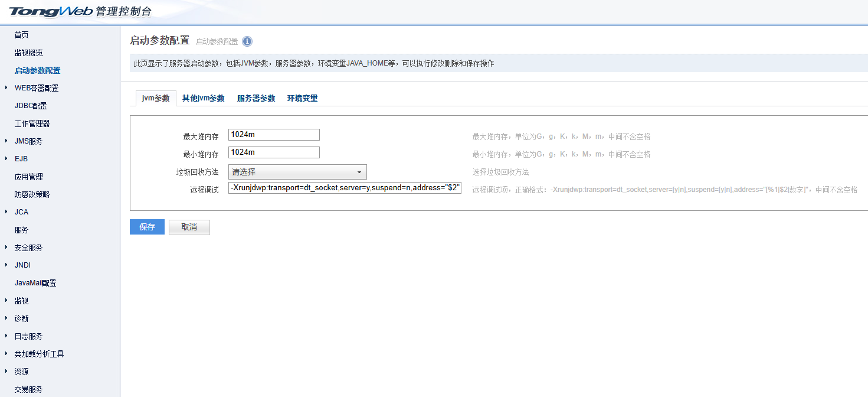This screenshot has width=868, height=397.
Task: Click the 保存 button
Action: click(x=146, y=227)
